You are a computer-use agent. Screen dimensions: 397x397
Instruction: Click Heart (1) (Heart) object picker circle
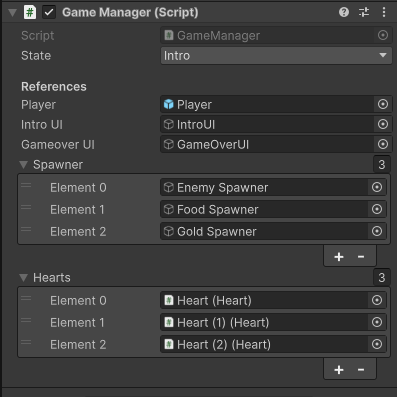coord(377,322)
